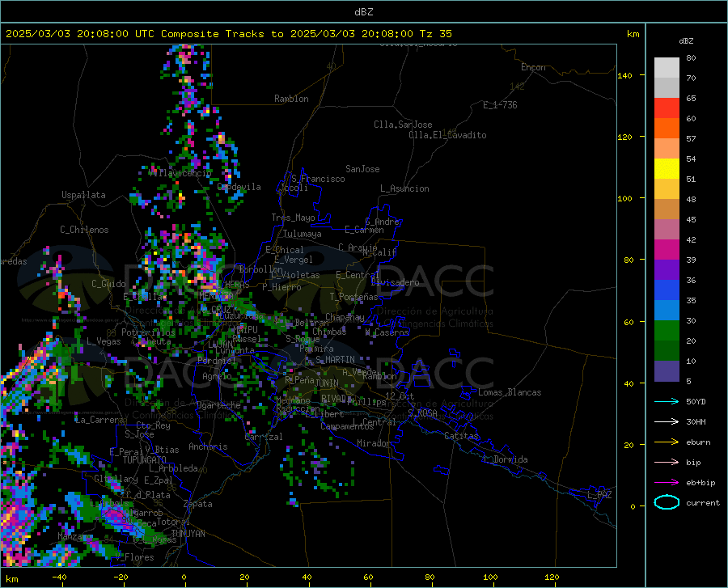Click the TUPUNGATO map label
The image size is (728, 588).
(145, 460)
